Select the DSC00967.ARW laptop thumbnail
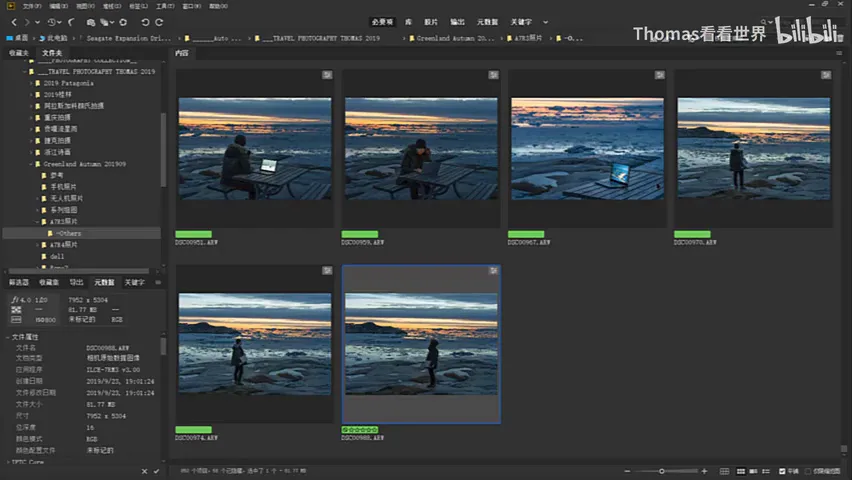This screenshot has height=480, width=852. tap(587, 148)
